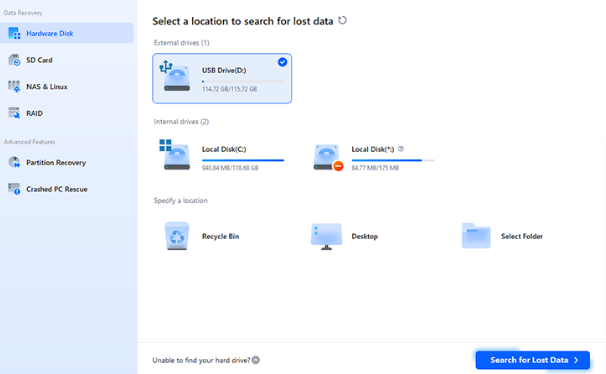The image size is (606, 374).
Task: Click the Internal drives (2) heading
Action: click(x=181, y=121)
